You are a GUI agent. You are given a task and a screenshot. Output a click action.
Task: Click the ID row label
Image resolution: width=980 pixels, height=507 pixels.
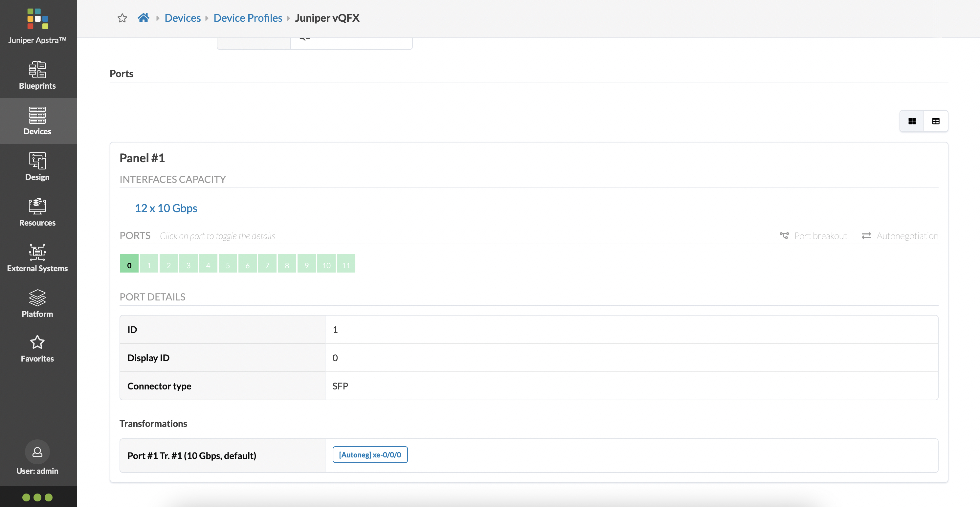[132, 329]
